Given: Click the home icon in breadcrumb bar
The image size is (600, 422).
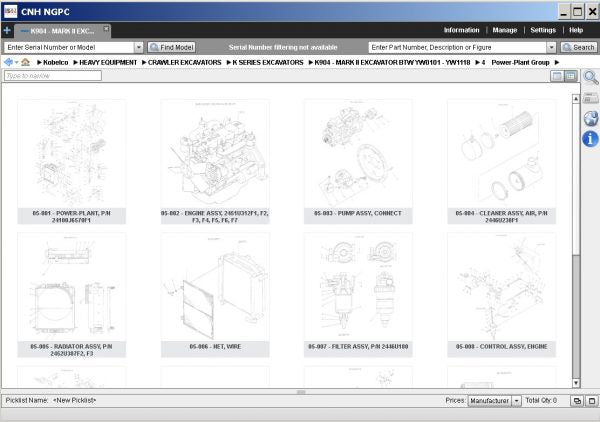Looking at the screenshot, I should pos(25,62).
